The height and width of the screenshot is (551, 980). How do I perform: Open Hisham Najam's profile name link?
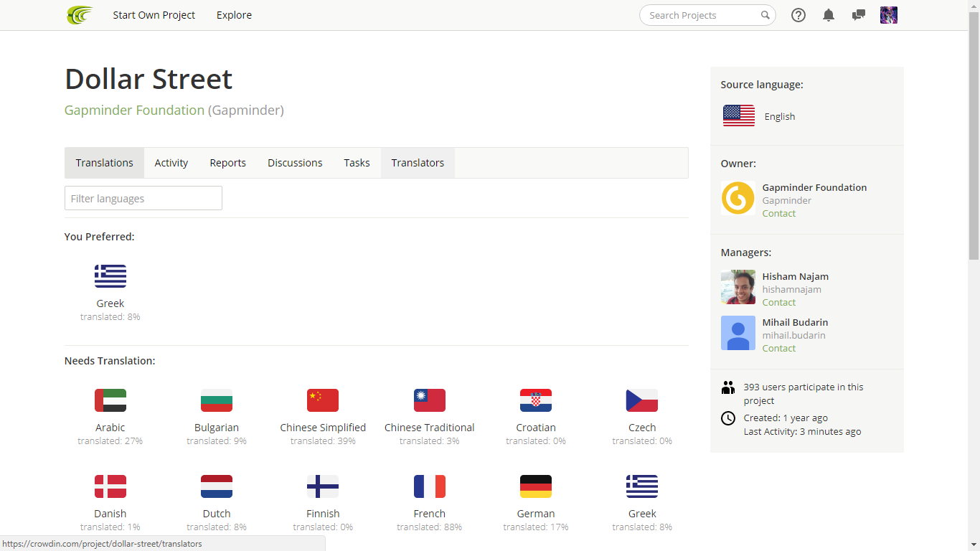tap(796, 276)
